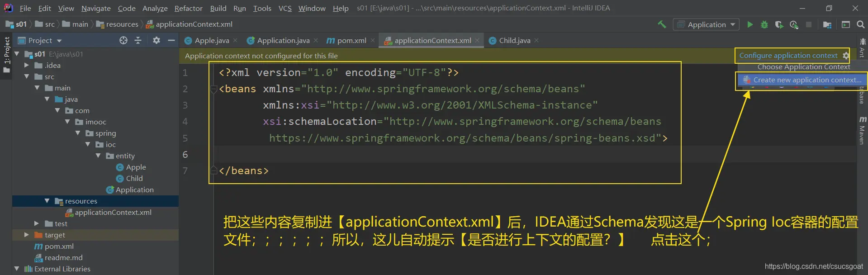Open the Run configuration Application dropdown

point(706,24)
